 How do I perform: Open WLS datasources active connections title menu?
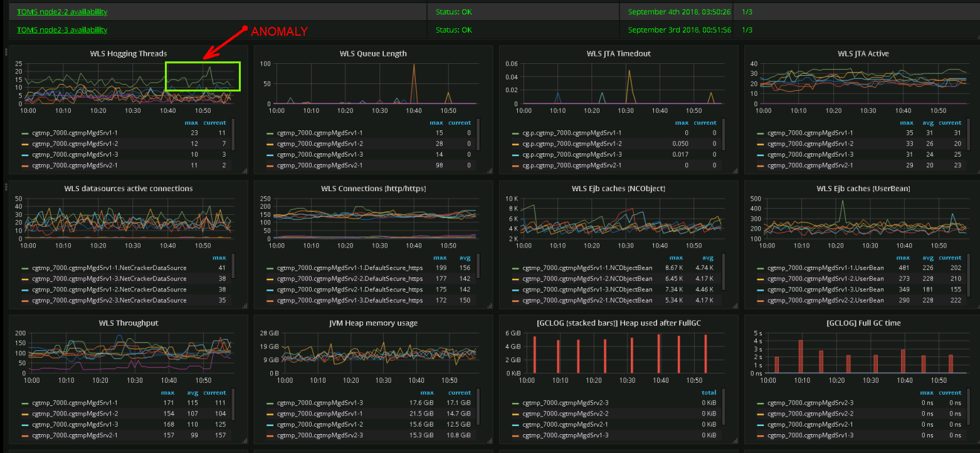129,188
